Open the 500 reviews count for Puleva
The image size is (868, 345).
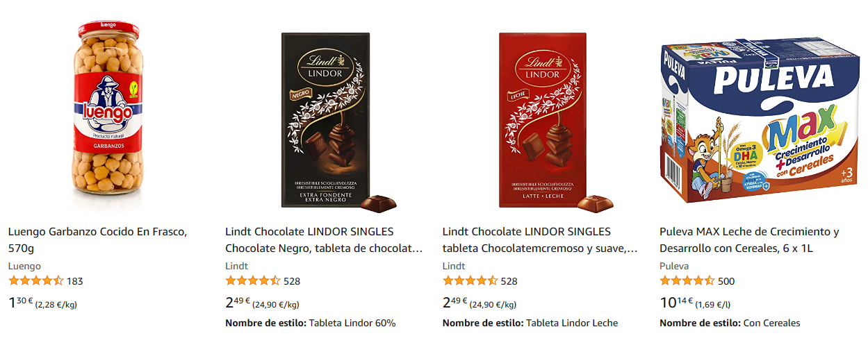point(726,281)
